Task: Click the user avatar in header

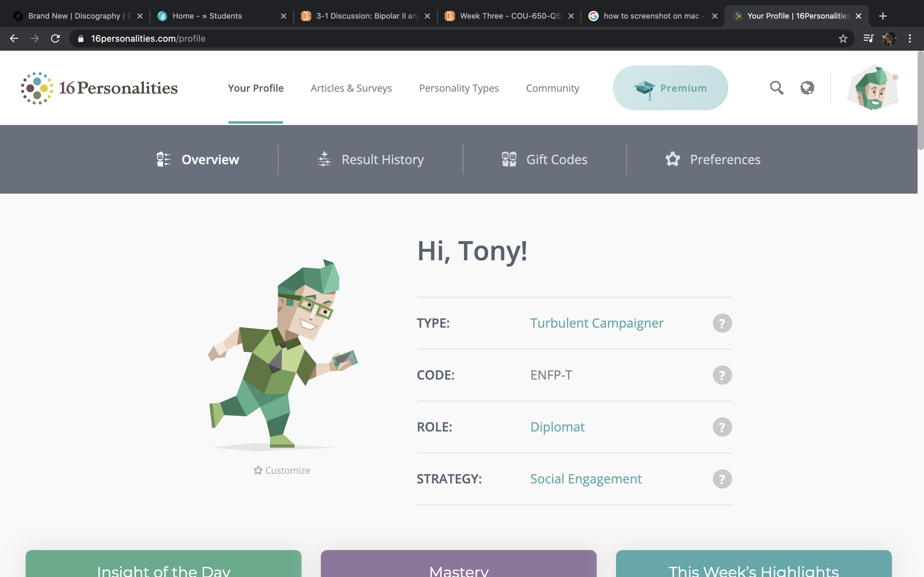Action: pos(872,88)
